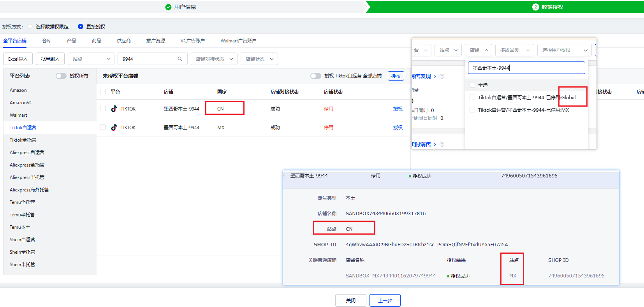Click the outlined 授权 button above the table
The height and width of the screenshot is (307, 644).
396,76
